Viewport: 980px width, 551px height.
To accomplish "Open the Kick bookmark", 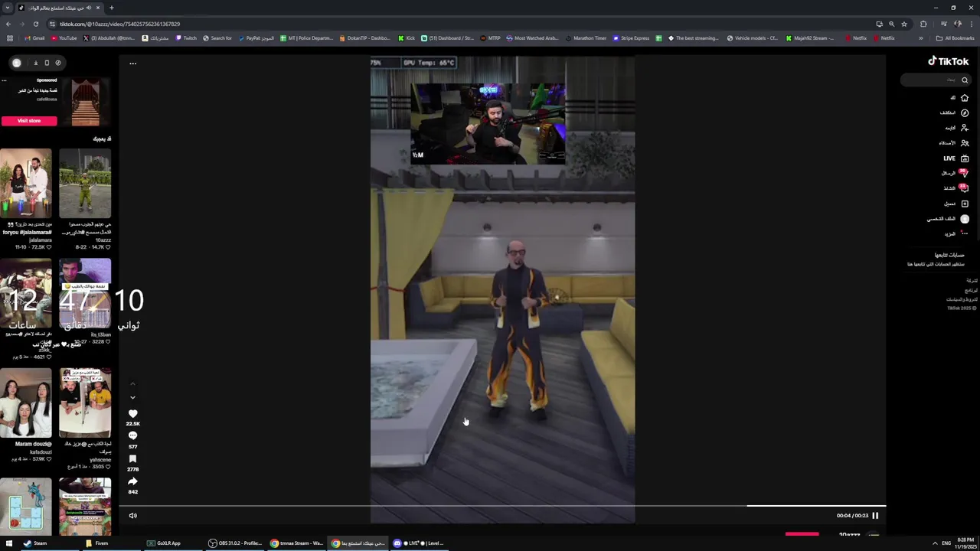I will coord(407,38).
